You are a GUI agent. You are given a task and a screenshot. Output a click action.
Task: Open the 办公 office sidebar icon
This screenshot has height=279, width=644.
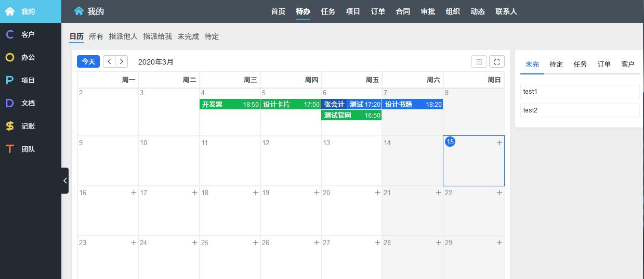(x=10, y=57)
